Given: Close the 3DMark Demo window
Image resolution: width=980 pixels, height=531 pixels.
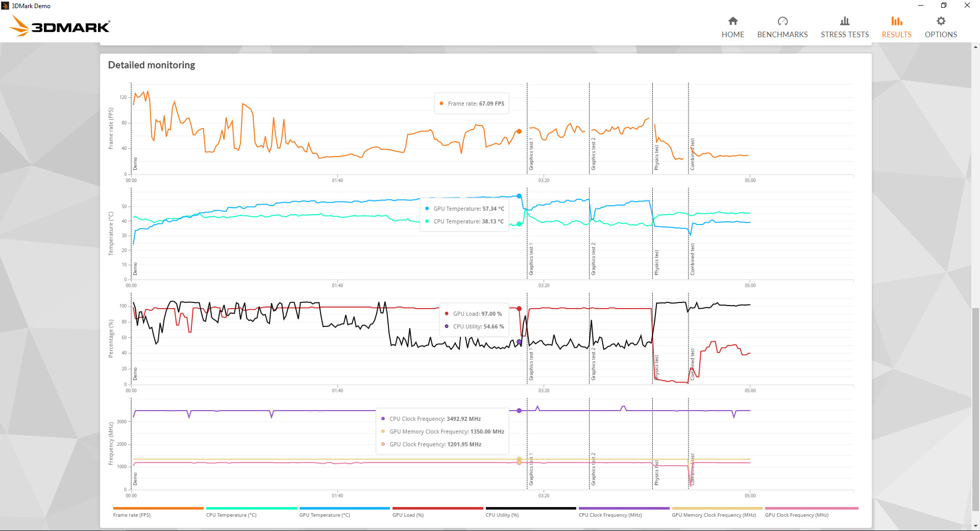Looking at the screenshot, I should click(x=967, y=6).
